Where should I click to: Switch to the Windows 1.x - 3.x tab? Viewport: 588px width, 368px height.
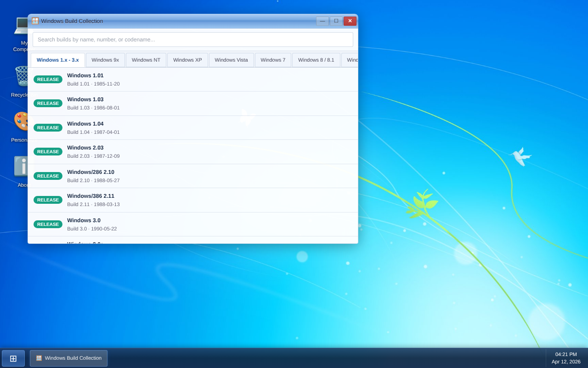coord(58,60)
